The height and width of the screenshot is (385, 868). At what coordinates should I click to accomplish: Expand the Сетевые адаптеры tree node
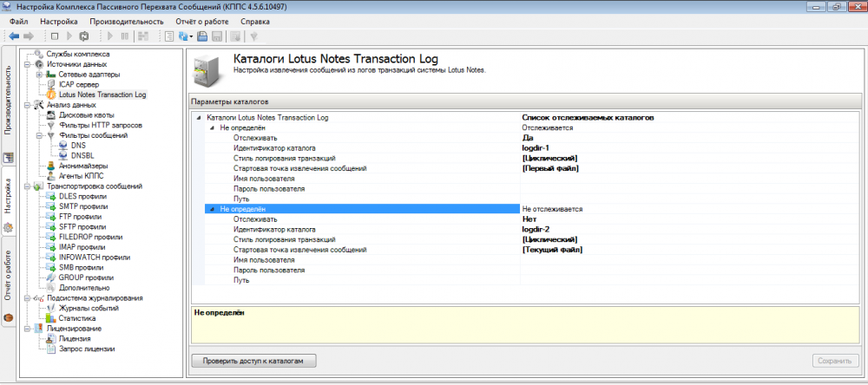click(x=39, y=74)
